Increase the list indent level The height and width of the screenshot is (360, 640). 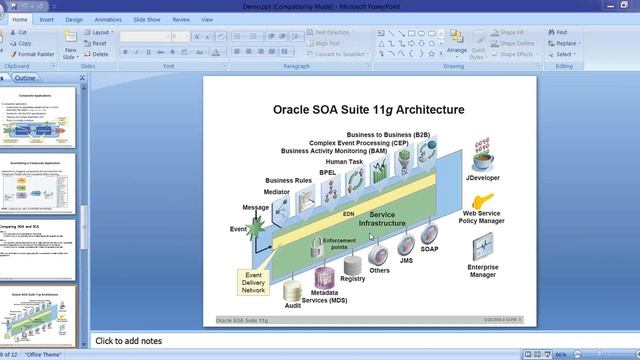tap(282, 36)
